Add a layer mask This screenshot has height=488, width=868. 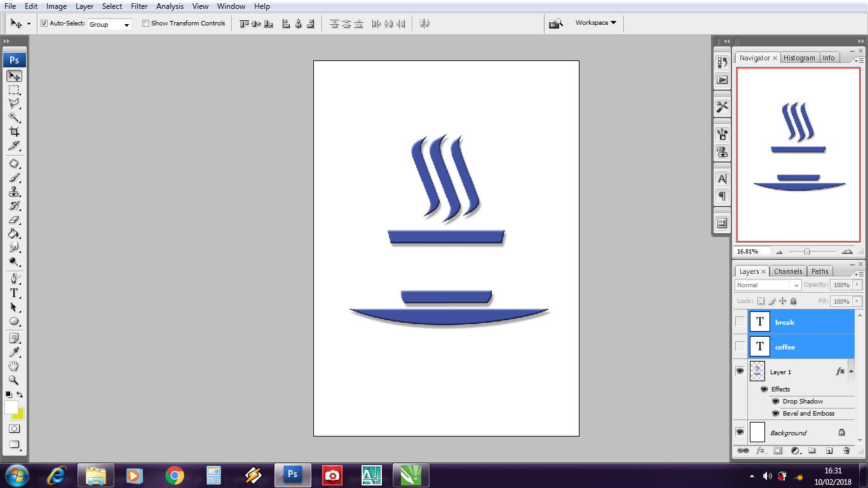[777, 451]
